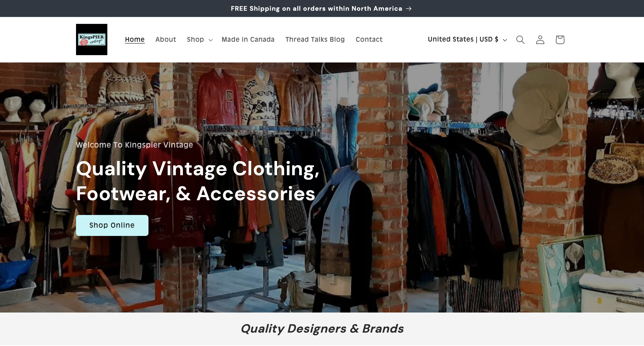Viewport: 644px width, 346px height.
Task: Click the Quality Vintage Clothing hero headline
Action: [x=197, y=181]
